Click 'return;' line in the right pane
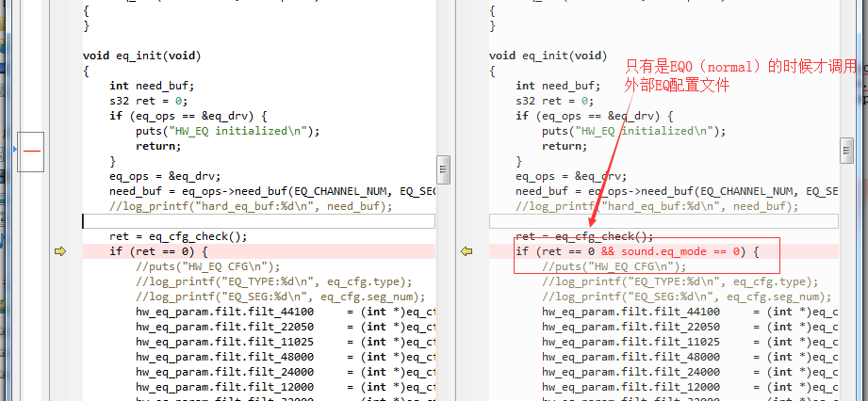 tap(565, 146)
